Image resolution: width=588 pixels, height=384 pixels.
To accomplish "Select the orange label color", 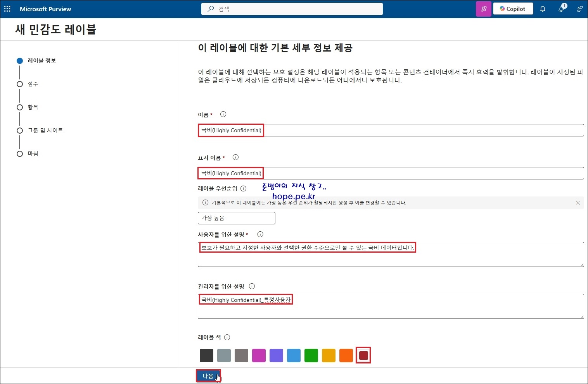I will (x=346, y=355).
